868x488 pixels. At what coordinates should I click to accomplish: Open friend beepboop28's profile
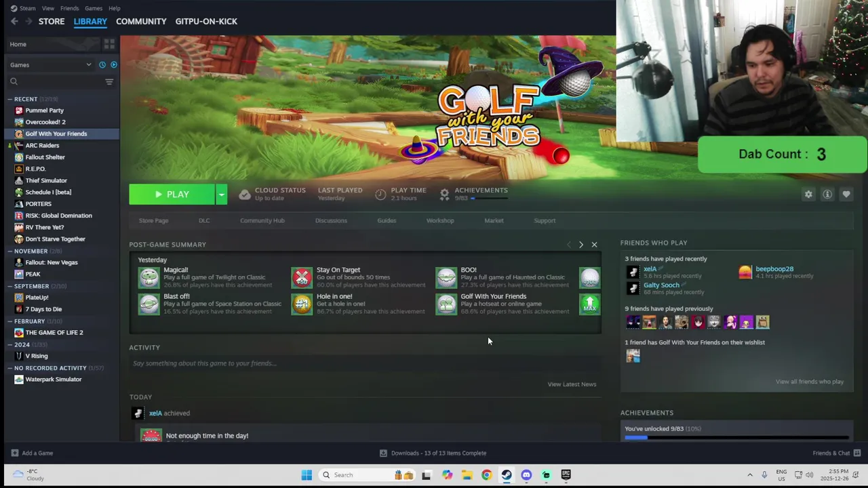tap(774, 269)
